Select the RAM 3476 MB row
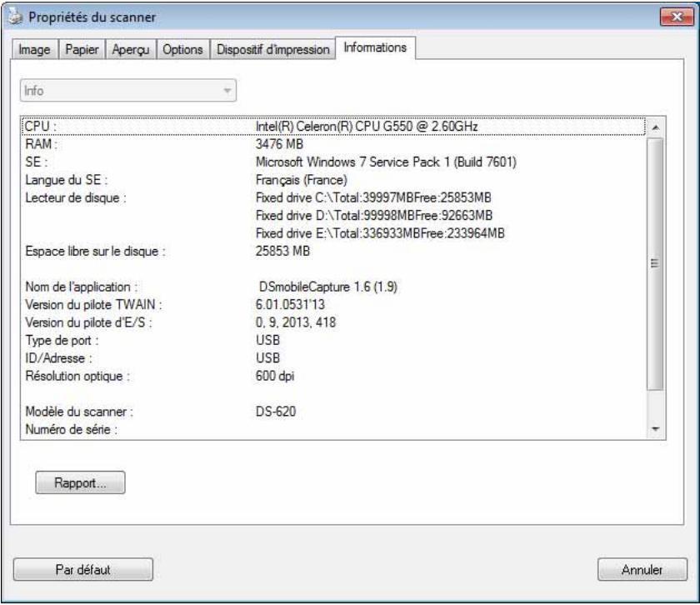Image resolution: width=700 pixels, height=605 pixels. (x=333, y=144)
